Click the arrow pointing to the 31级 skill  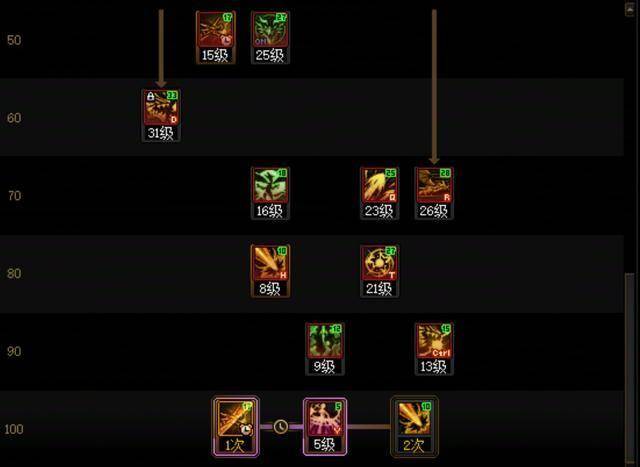pos(161,48)
